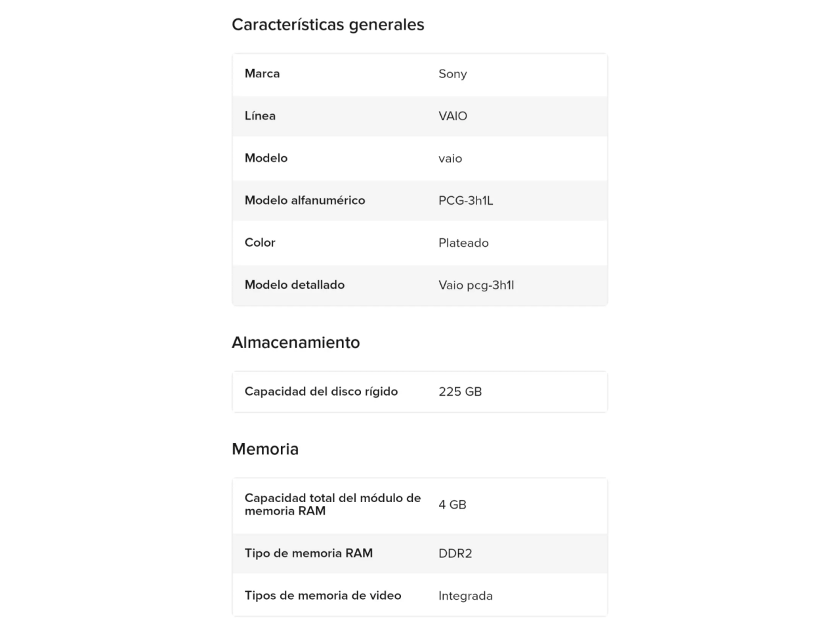Click the Sony brand value
The width and height of the screenshot is (840, 630).
tap(452, 74)
